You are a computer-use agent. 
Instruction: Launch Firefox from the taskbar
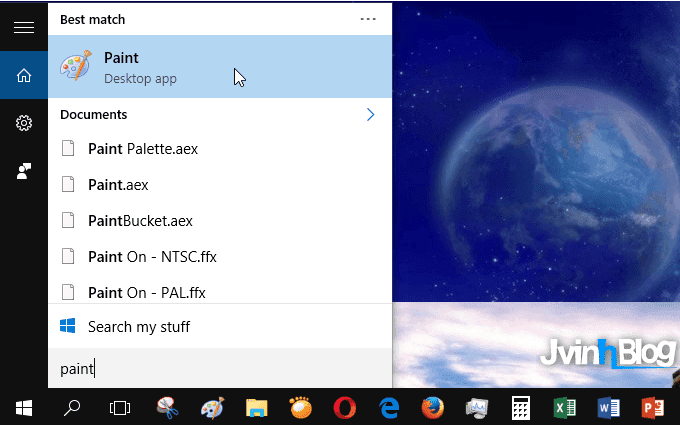(x=433, y=408)
